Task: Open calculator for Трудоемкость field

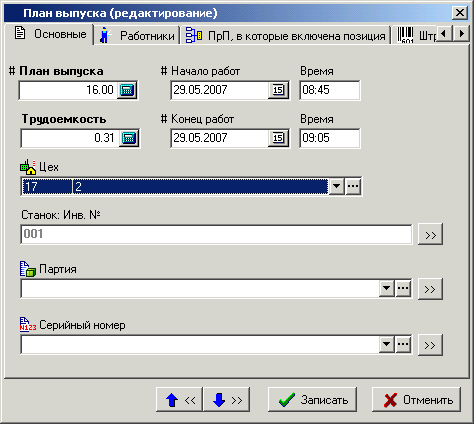Action: coord(129,138)
